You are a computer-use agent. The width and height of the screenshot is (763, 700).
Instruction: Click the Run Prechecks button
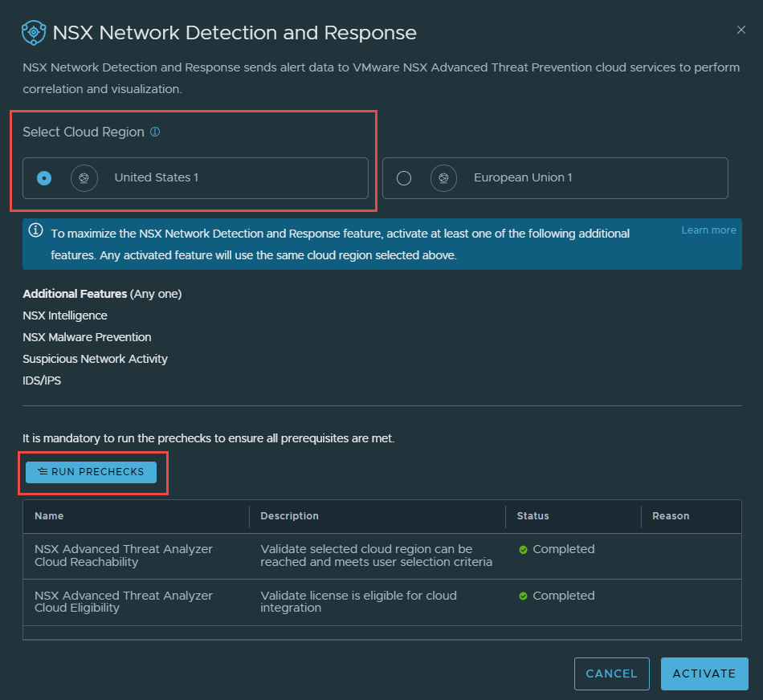pos(91,472)
